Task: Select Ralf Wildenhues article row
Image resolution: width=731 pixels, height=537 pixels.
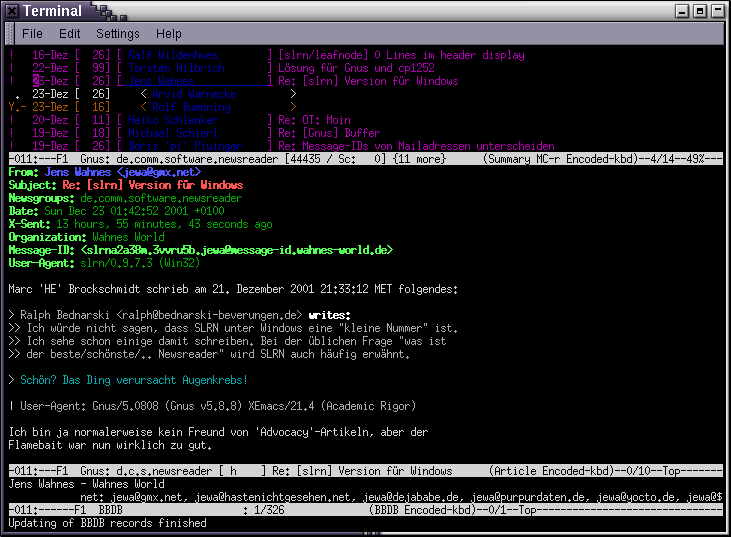Action: pos(267,55)
